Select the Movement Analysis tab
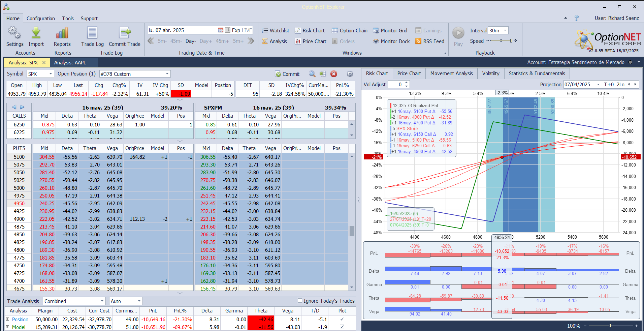 [451, 73]
